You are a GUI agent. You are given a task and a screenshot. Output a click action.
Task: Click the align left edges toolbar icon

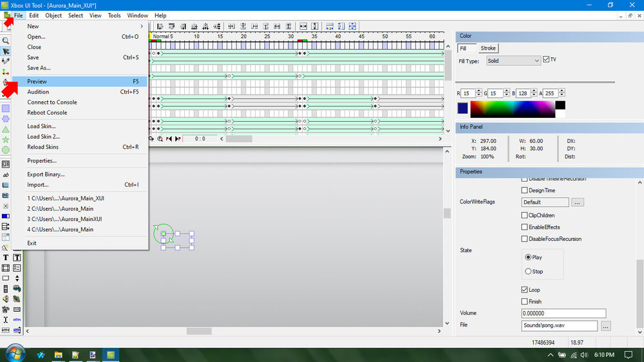160,26
